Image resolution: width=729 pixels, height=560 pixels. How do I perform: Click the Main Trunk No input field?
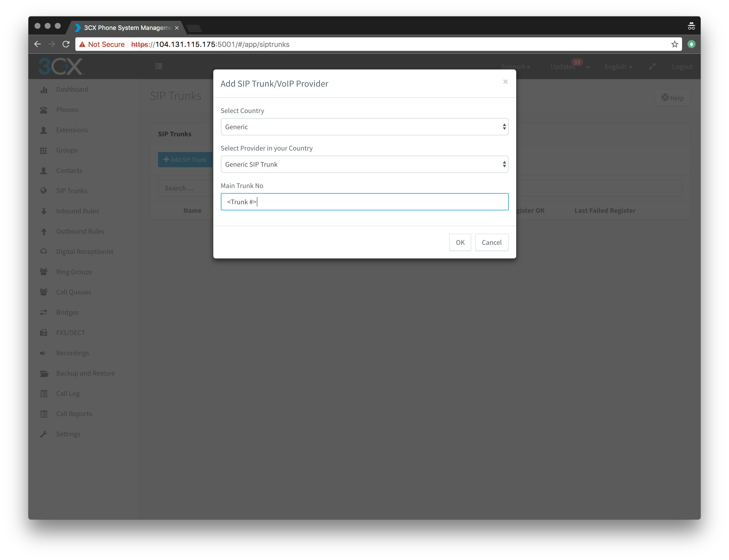[x=364, y=202]
